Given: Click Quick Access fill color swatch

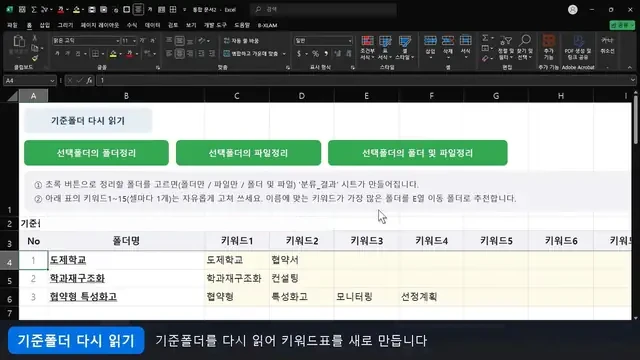Looking at the screenshot, I should point(76,9).
